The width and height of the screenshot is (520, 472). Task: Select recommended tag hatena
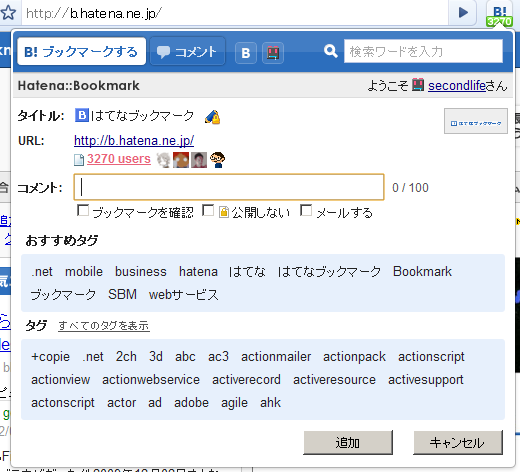[x=198, y=272]
